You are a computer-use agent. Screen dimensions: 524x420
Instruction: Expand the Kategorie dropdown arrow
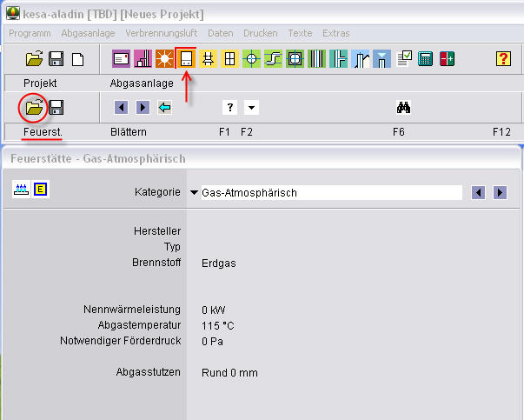pos(194,192)
